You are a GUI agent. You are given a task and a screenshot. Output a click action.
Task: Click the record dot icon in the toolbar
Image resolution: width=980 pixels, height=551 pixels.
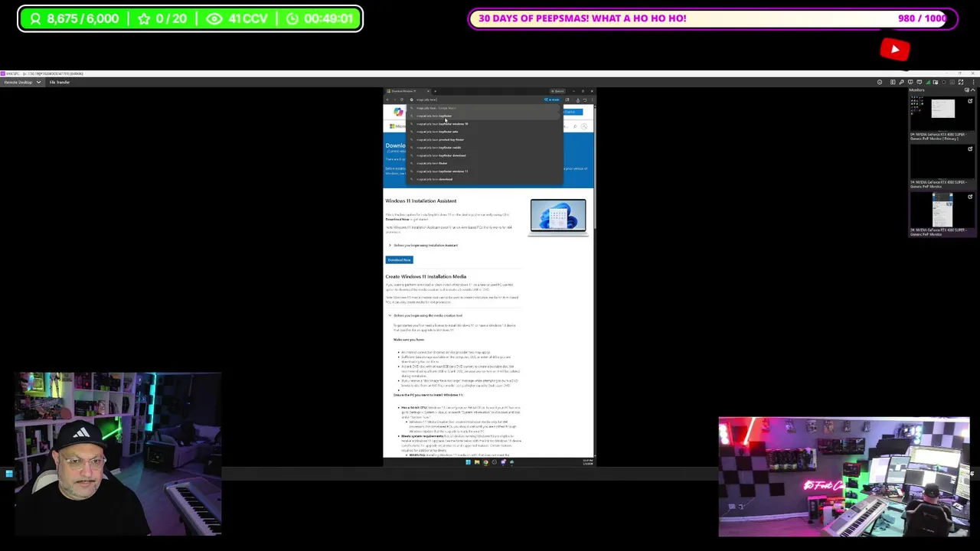pyautogui.click(x=944, y=82)
